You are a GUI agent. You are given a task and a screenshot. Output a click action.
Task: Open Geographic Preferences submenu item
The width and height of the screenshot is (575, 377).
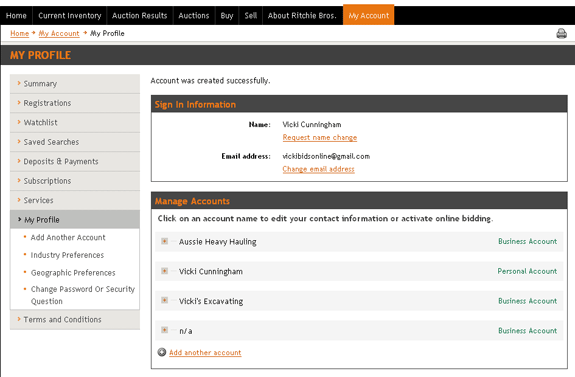(73, 273)
